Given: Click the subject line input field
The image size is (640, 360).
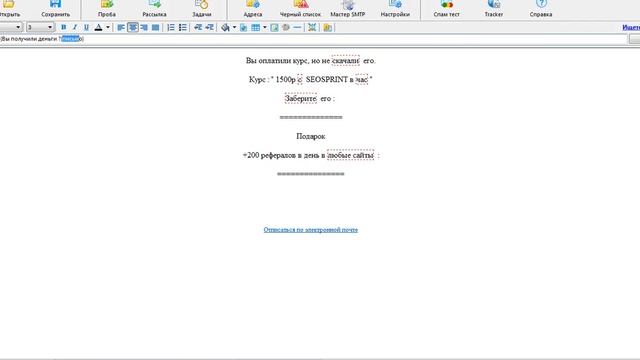Looking at the screenshot, I should click(x=313, y=39).
